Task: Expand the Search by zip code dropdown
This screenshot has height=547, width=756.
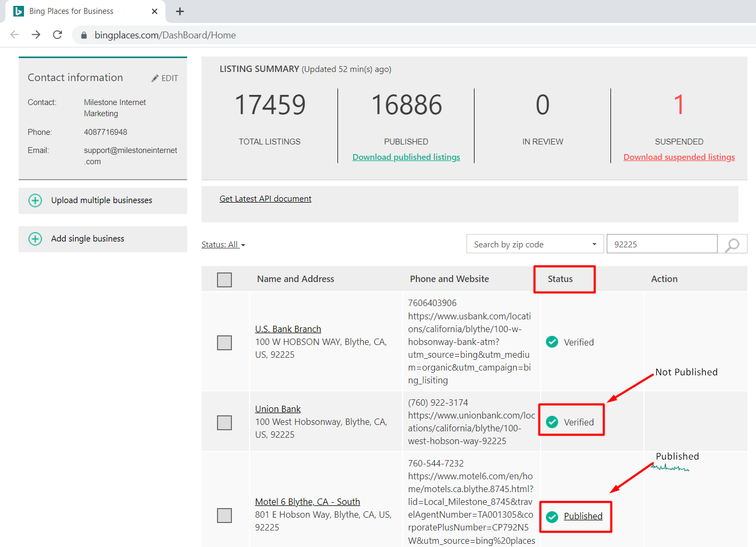Action: (x=535, y=244)
